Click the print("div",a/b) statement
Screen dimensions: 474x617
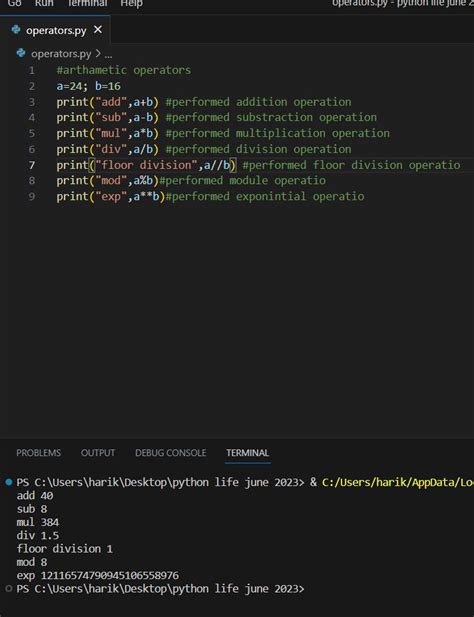(x=107, y=149)
